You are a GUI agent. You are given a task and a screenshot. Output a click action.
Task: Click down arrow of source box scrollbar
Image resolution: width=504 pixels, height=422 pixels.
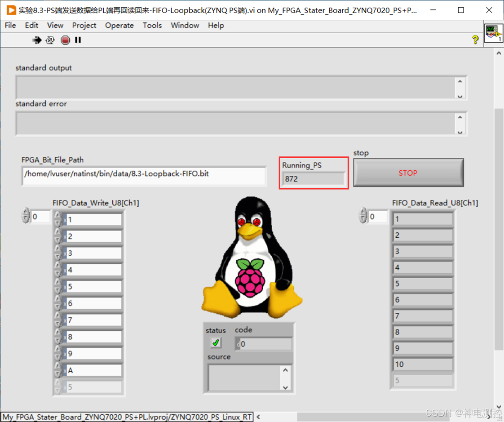(285, 387)
